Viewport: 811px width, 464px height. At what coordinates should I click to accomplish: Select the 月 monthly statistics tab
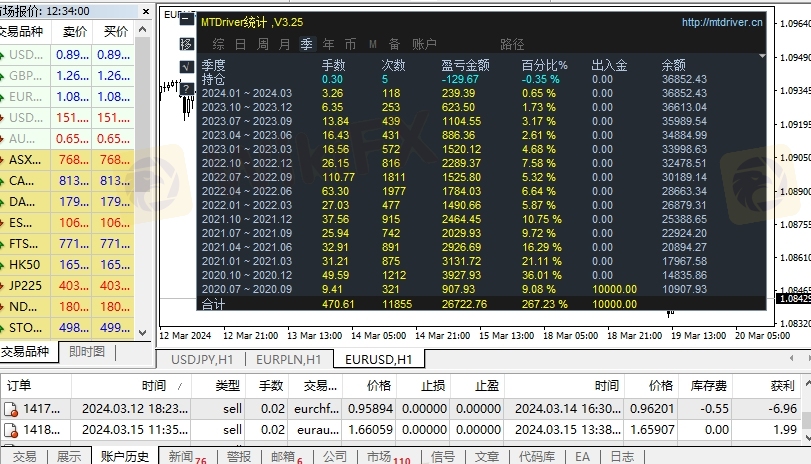[284, 44]
